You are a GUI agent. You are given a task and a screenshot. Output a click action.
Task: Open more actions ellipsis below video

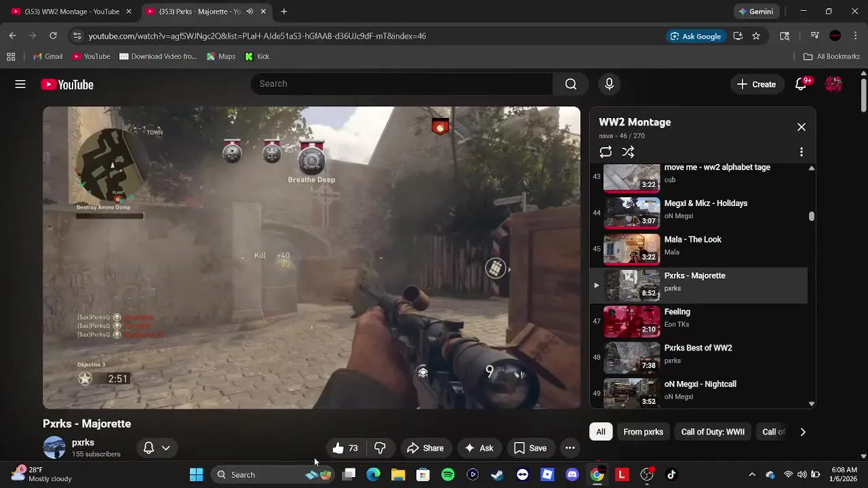[570, 448]
